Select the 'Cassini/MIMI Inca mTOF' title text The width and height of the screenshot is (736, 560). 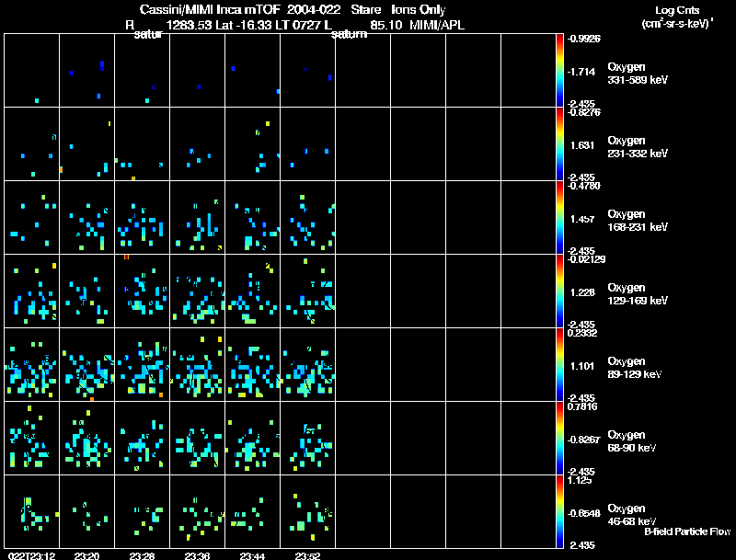click(x=210, y=9)
